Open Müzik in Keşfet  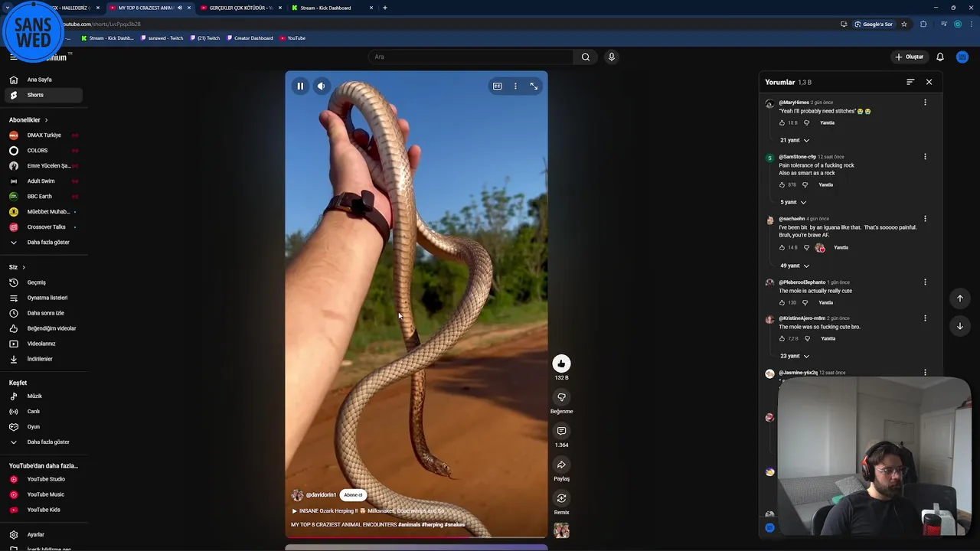pos(43,396)
